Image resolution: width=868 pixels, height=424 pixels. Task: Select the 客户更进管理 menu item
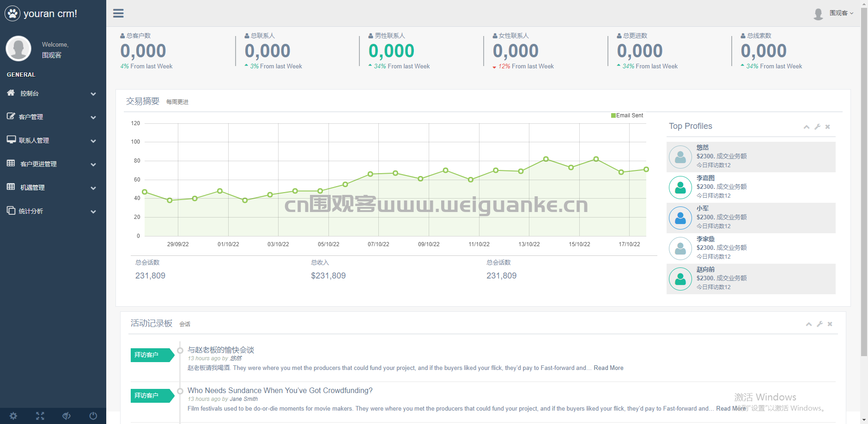point(53,164)
